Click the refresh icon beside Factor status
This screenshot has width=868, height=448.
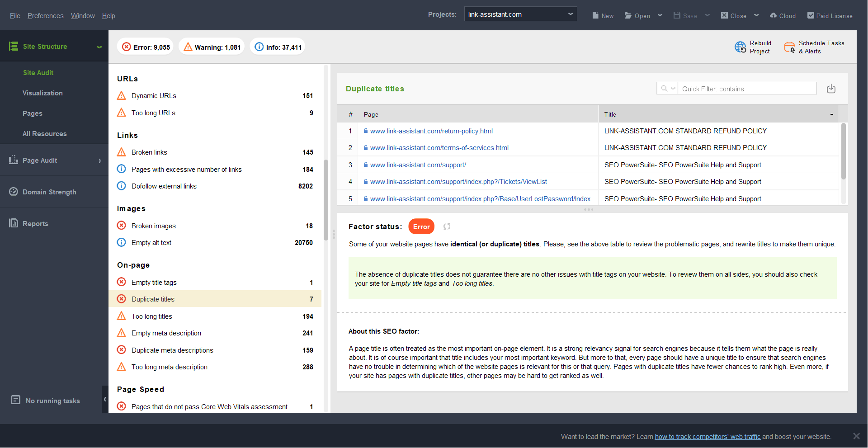tap(447, 226)
